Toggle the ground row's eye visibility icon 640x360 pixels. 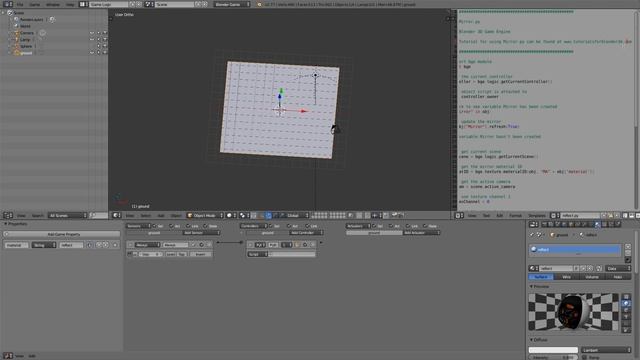[x=92, y=53]
